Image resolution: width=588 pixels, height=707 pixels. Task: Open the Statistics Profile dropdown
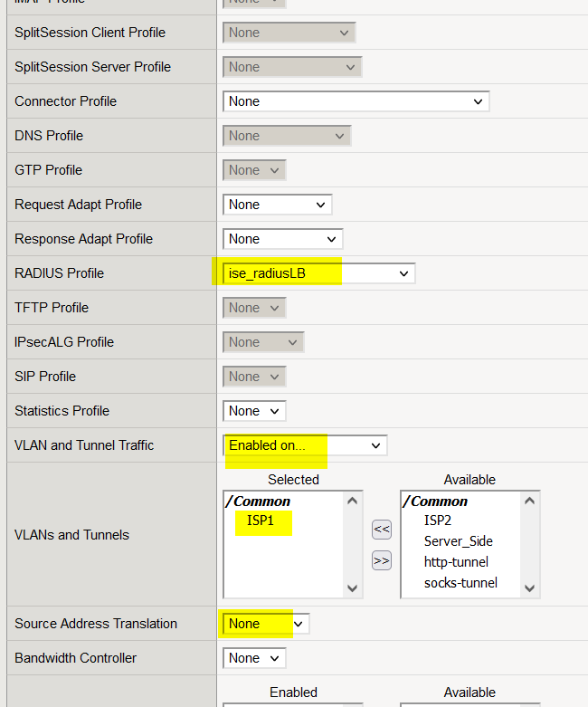[x=254, y=411]
